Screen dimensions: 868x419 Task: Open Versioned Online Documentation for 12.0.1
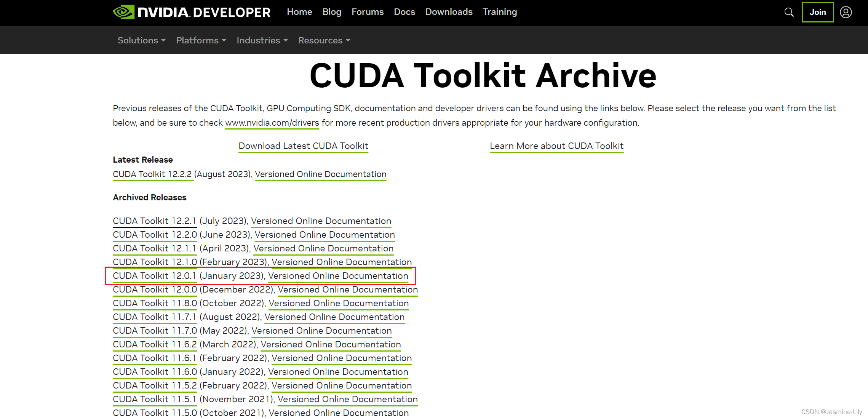pos(338,276)
